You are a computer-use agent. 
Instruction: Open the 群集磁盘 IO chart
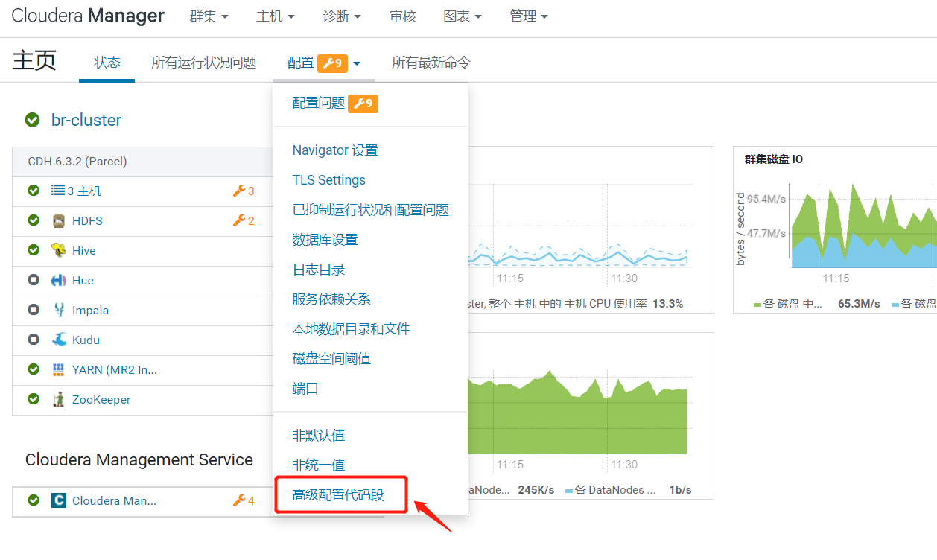click(x=774, y=159)
